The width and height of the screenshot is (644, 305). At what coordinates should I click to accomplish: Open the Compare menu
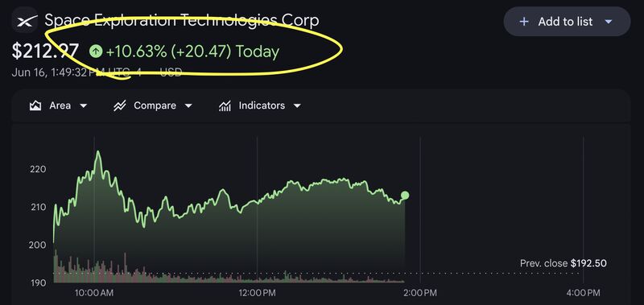[x=153, y=106]
